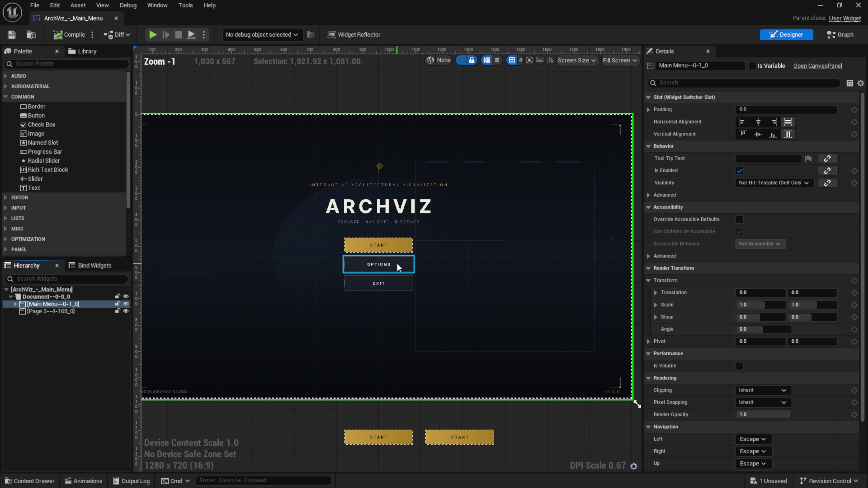Click the Browse to asset icon
This screenshot has height=488, width=868.
point(31,35)
